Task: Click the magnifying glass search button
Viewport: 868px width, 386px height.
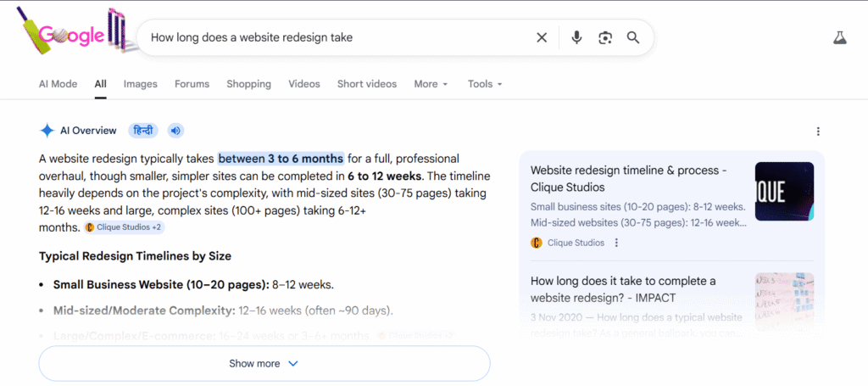Action: pyautogui.click(x=632, y=37)
